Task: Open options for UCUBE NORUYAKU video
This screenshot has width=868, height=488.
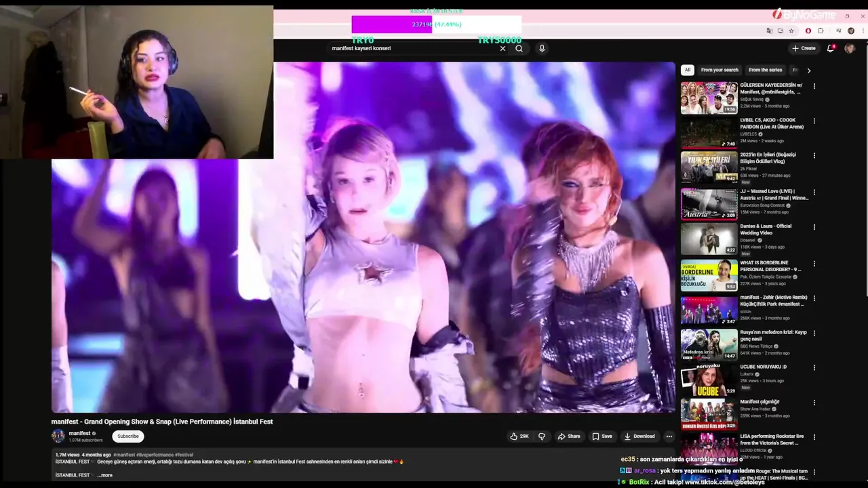Action: (814, 368)
